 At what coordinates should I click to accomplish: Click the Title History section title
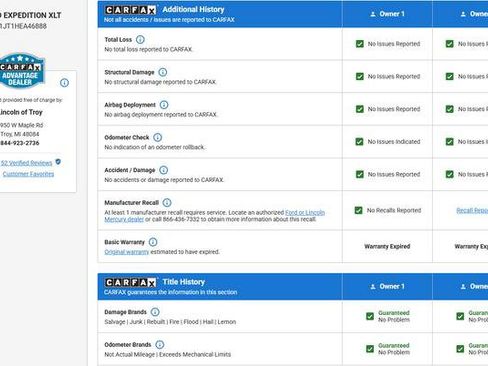(184, 282)
